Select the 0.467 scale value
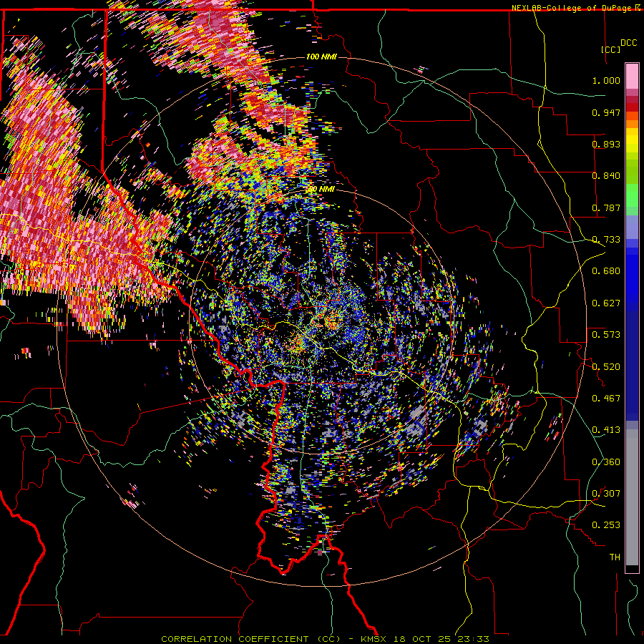Image resolution: width=644 pixels, height=644 pixels. (606, 399)
